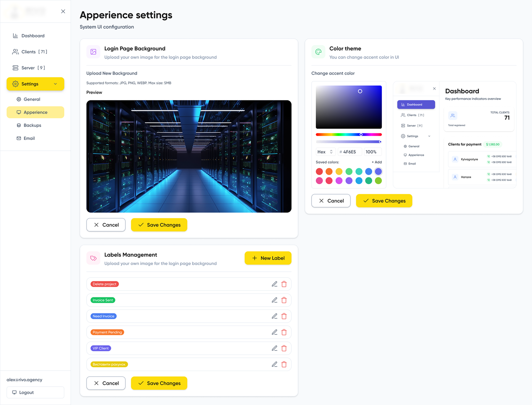
Task: Select the red saved color swatch
Action: tap(319, 171)
